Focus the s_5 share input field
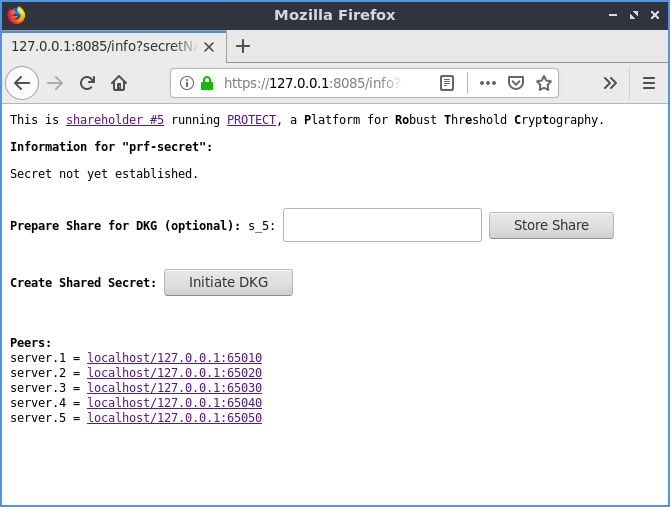The image size is (670, 507). [x=382, y=225]
